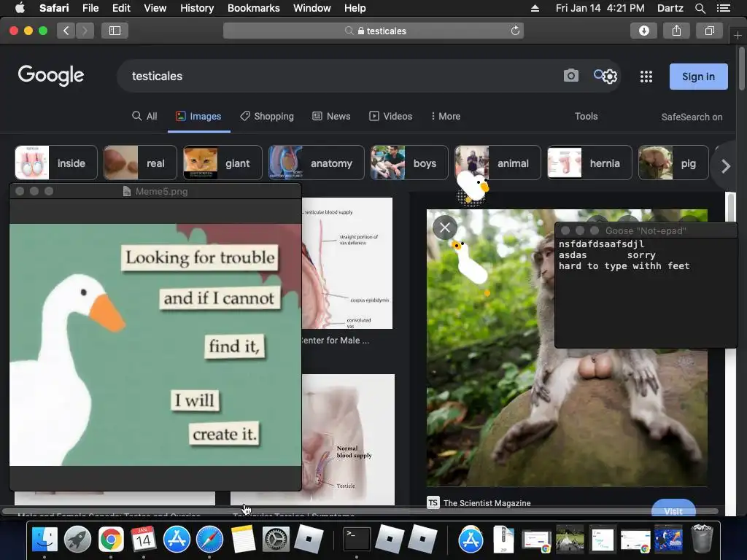Select the real suggestion chip
The height and width of the screenshot is (560, 747).
tap(140, 163)
